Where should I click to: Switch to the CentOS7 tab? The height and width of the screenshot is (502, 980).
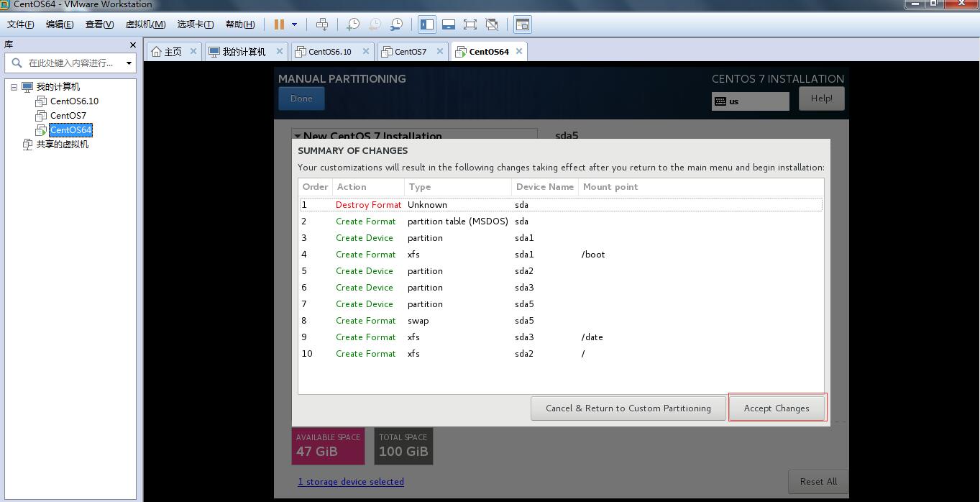[411, 52]
